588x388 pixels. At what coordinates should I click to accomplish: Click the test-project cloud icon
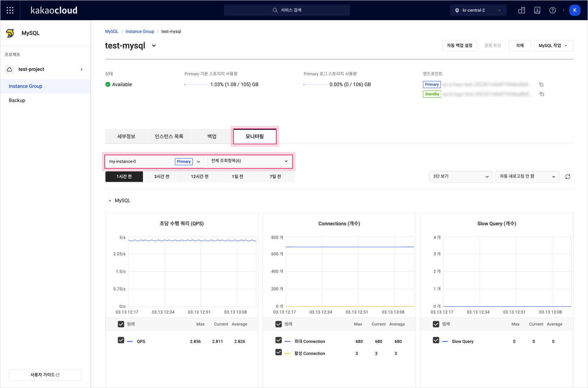click(x=10, y=69)
